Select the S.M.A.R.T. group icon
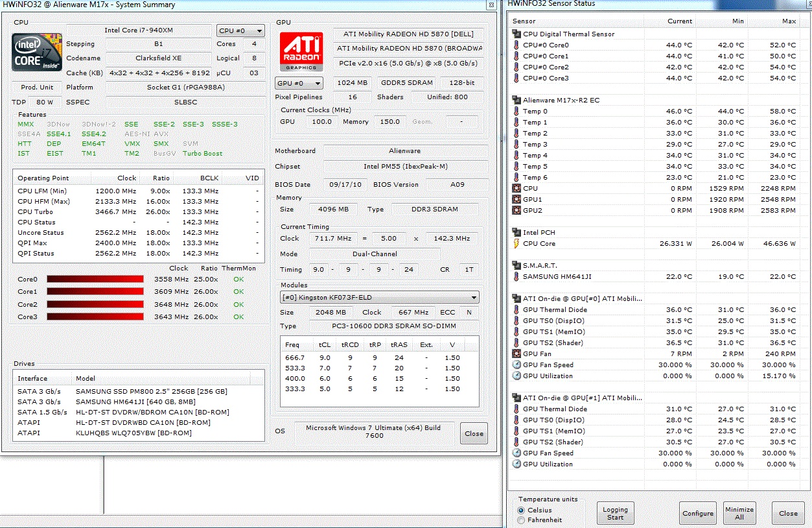The image size is (812, 528). (x=516, y=265)
